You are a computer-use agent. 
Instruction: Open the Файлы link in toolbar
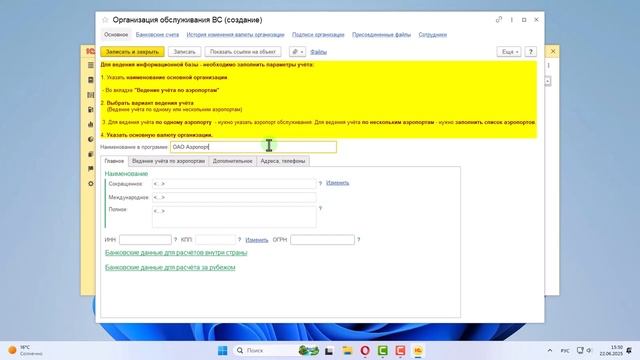(x=318, y=52)
